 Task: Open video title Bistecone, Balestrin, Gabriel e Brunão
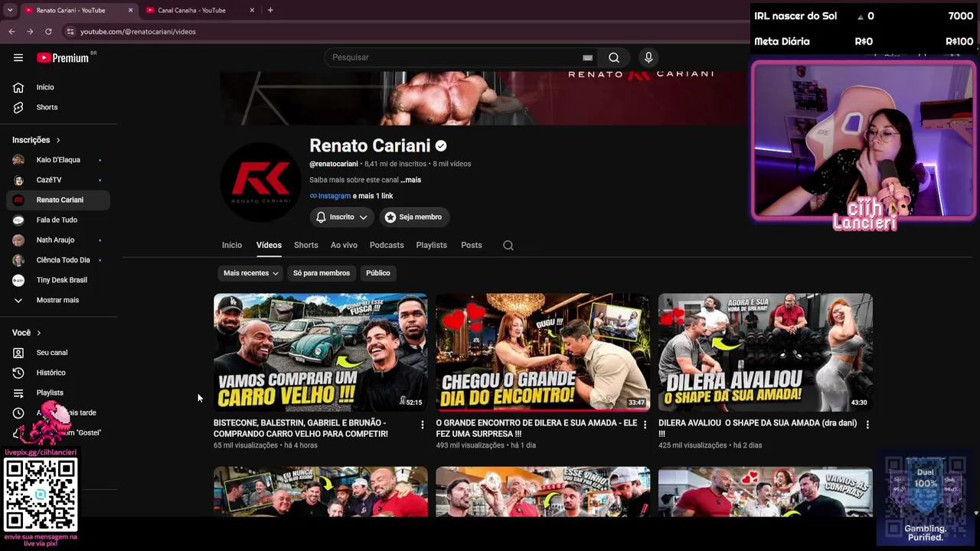301,429
